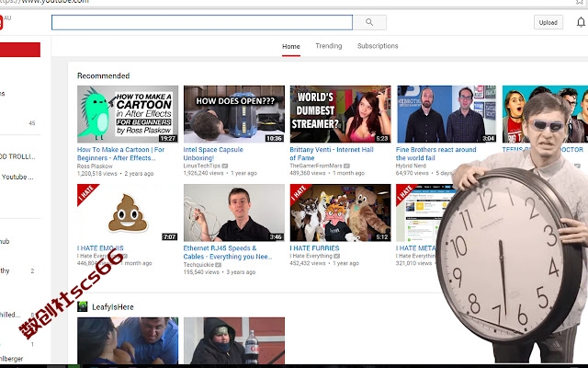Viewport: 588px width, 368px height.
Task: Click Ethernet RJ45 Speeds & Cables title
Action: (228, 252)
